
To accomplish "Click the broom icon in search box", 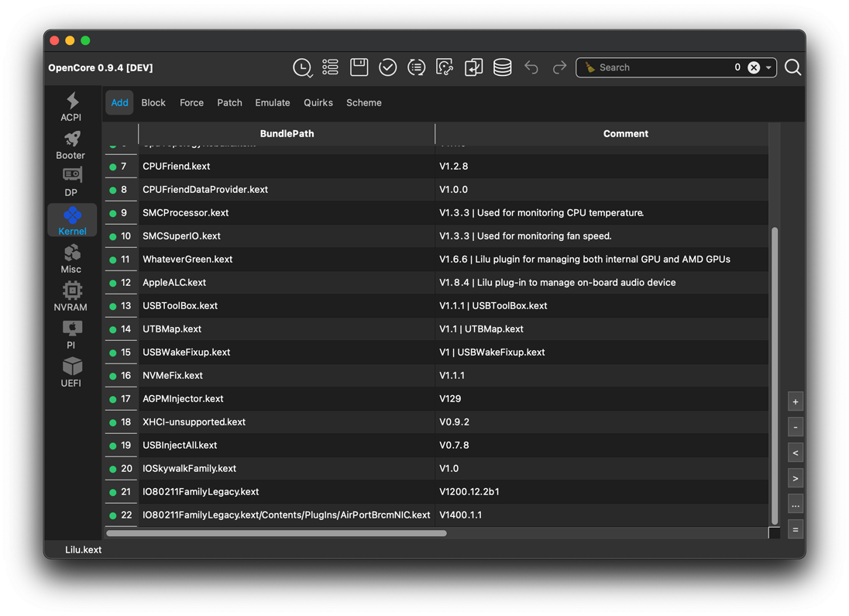I will click(x=589, y=67).
